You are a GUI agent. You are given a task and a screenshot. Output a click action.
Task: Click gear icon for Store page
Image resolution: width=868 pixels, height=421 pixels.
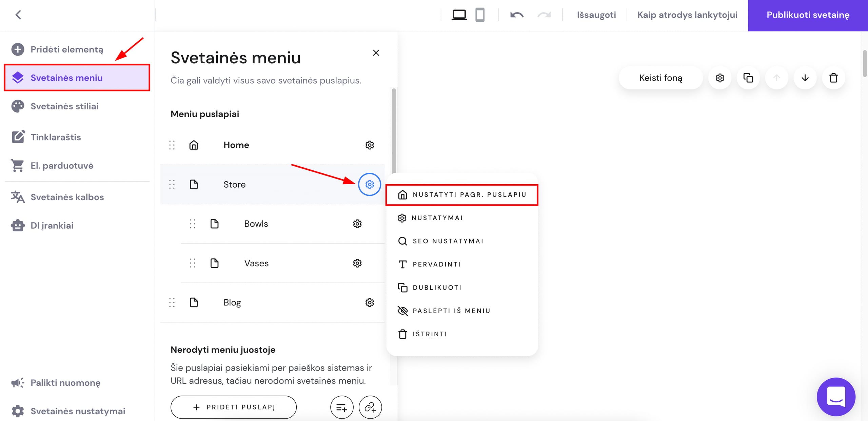[x=370, y=184]
